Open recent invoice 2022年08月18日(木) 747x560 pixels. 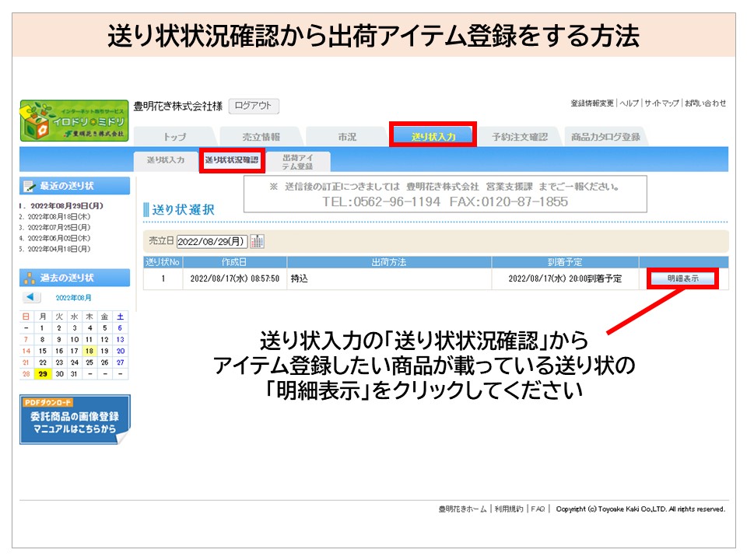55,216
